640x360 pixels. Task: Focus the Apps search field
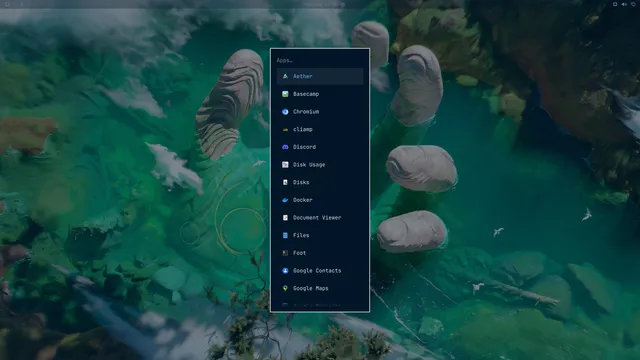click(320, 60)
